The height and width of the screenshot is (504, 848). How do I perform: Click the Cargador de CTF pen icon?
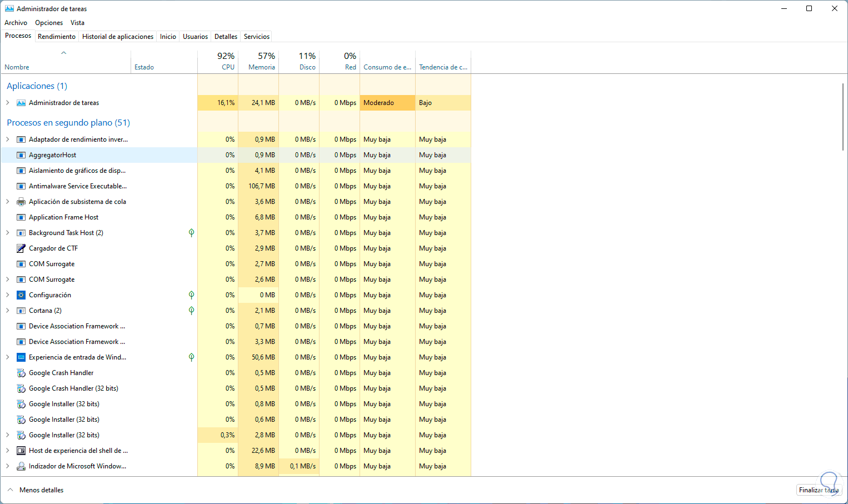pyautogui.click(x=21, y=248)
